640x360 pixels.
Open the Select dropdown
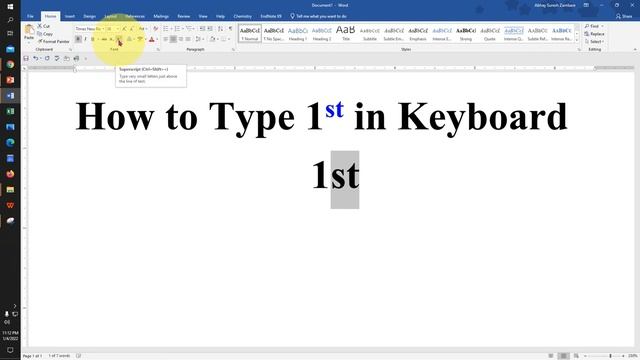594,42
